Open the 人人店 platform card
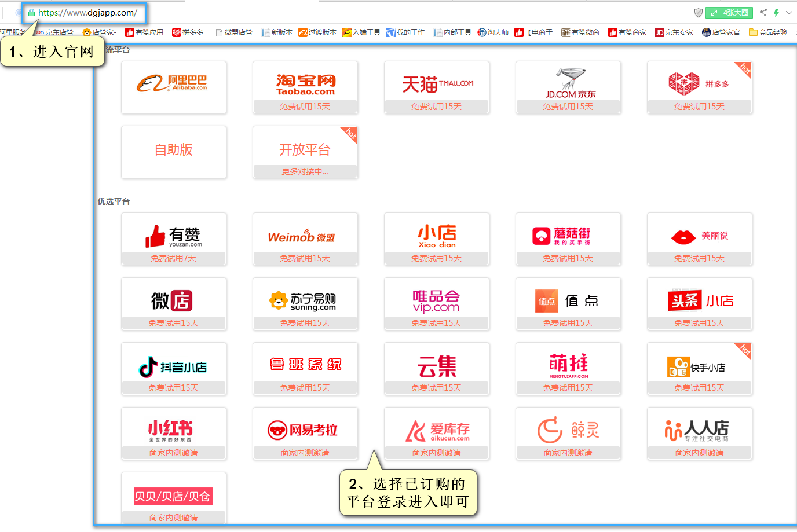This screenshot has width=797, height=532. tap(700, 434)
